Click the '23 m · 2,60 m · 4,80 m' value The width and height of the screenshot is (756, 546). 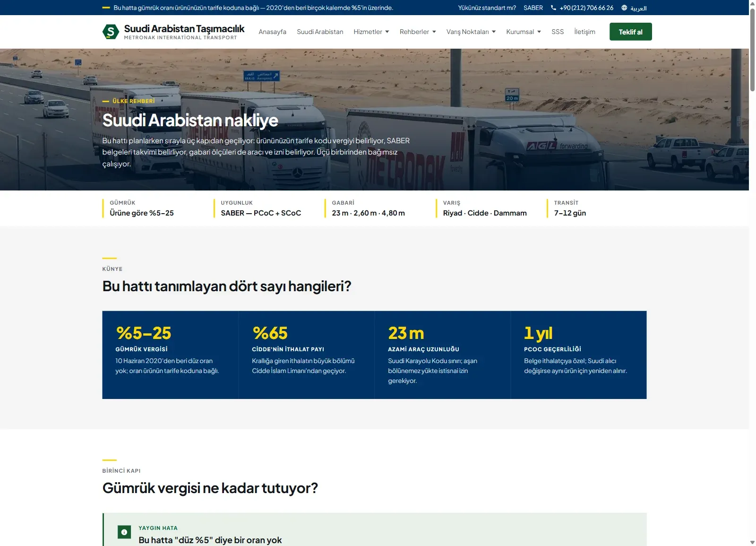368,213
